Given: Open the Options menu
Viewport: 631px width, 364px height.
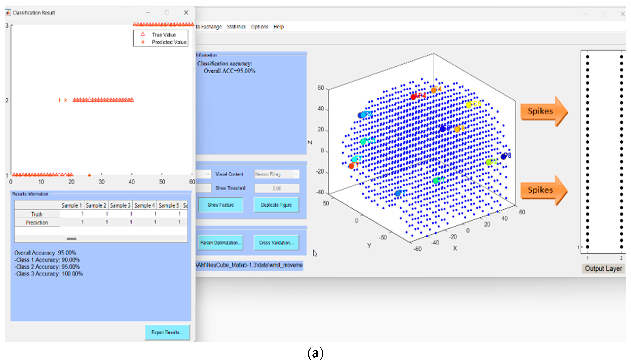Looking at the screenshot, I should 259,27.
